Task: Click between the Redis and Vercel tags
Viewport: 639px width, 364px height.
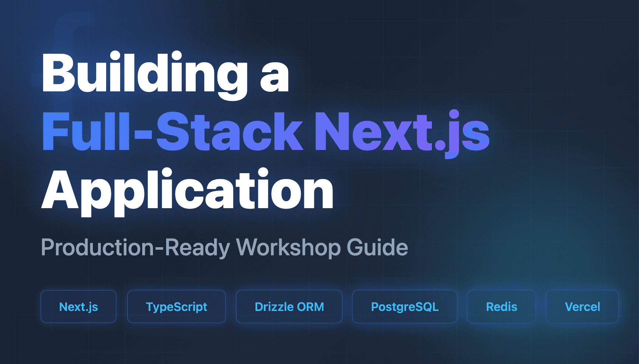Action: [x=540, y=307]
